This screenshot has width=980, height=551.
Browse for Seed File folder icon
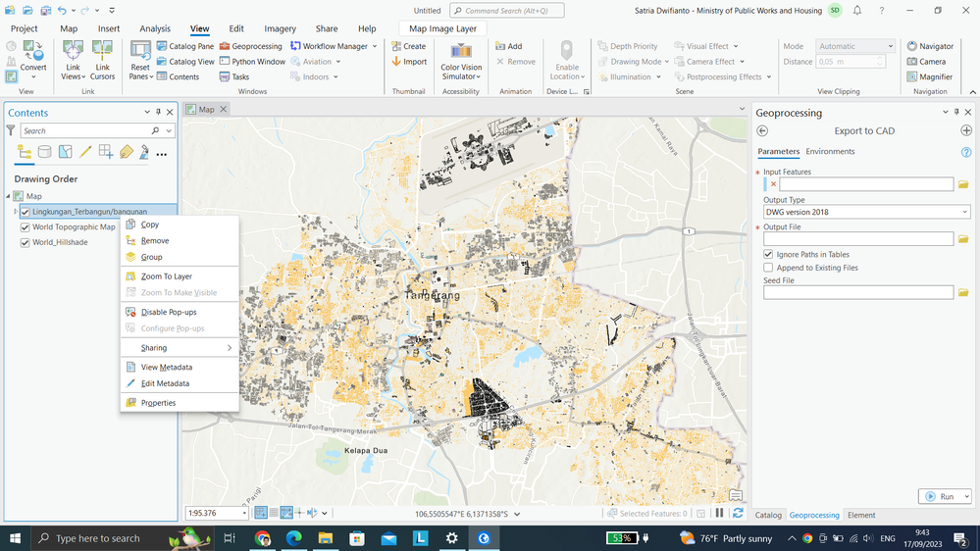pyautogui.click(x=963, y=292)
